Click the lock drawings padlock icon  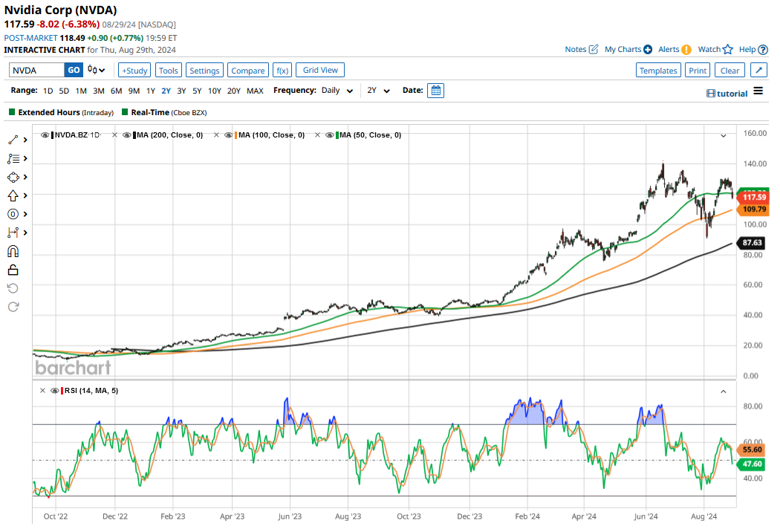[13, 270]
